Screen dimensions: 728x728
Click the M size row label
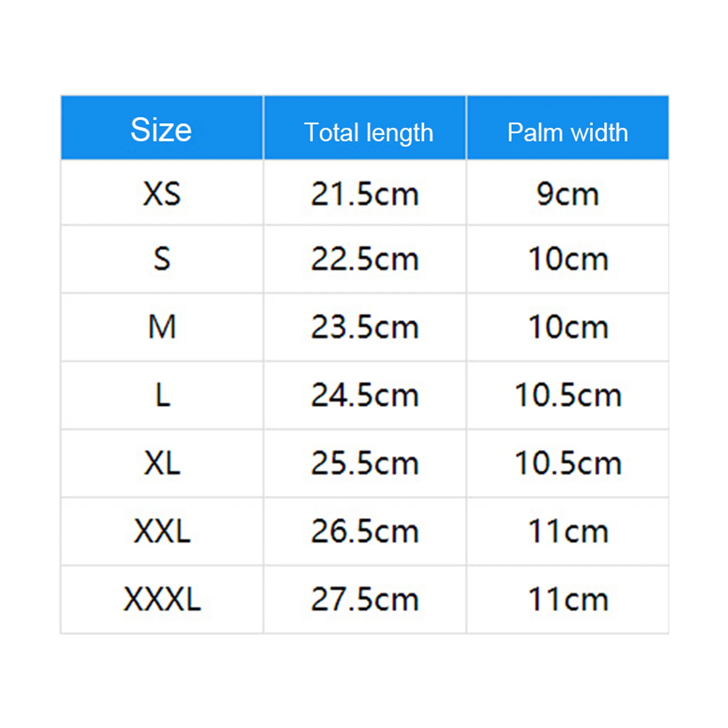(162, 327)
